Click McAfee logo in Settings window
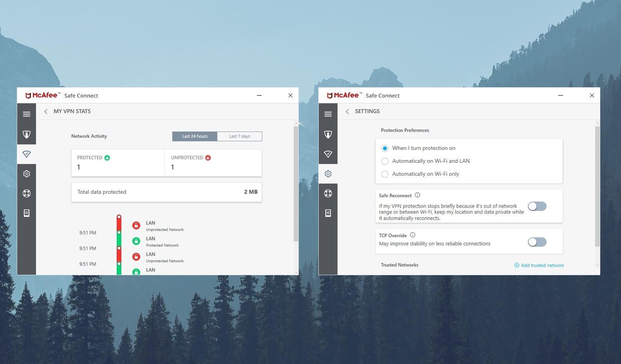621x364 pixels. click(344, 96)
